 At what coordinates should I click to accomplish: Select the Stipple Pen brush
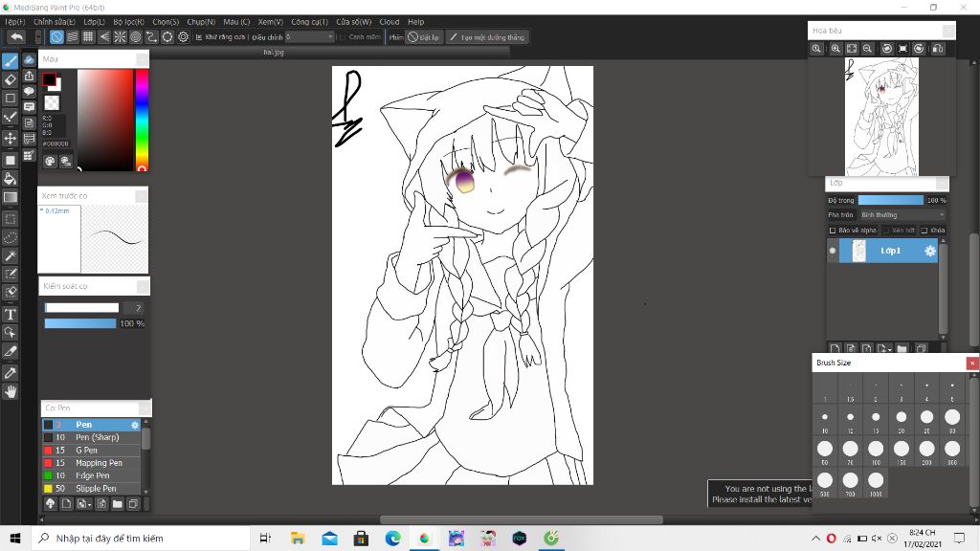click(91, 489)
